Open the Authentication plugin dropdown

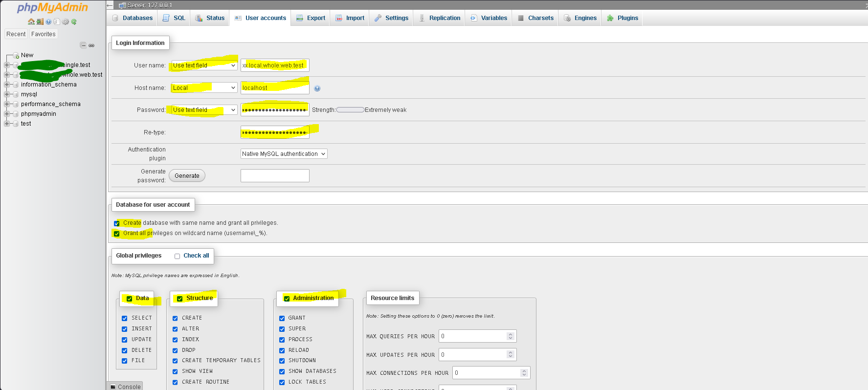[284, 154]
